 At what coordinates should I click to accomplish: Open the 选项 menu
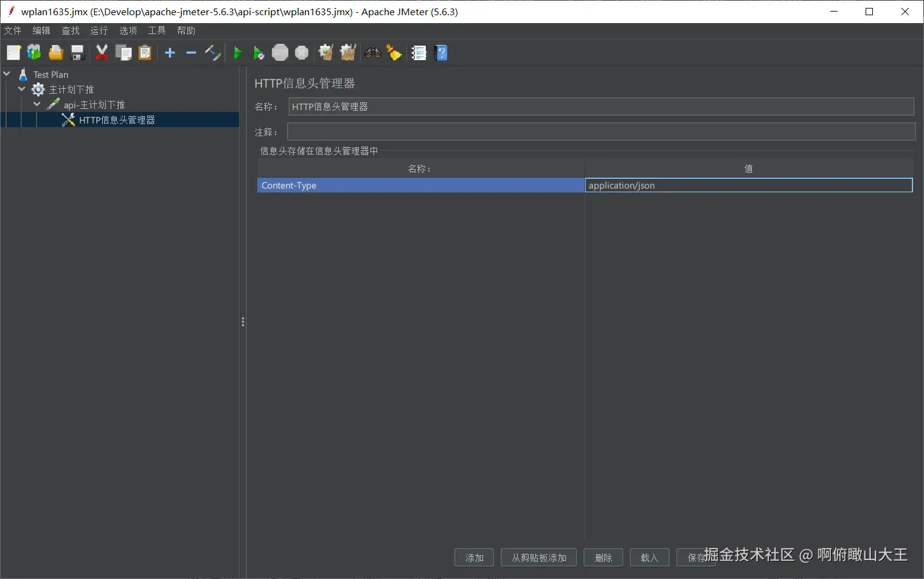point(128,30)
